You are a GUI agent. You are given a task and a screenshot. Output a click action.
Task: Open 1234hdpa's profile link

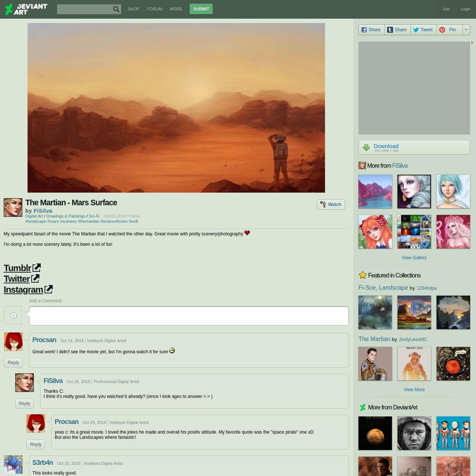pyautogui.click(x=426, y=288)
